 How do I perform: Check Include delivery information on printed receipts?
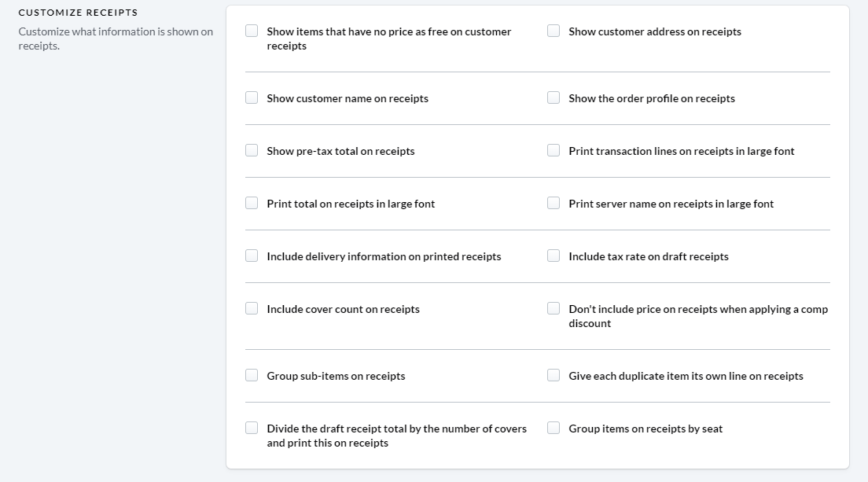(252, 256)
